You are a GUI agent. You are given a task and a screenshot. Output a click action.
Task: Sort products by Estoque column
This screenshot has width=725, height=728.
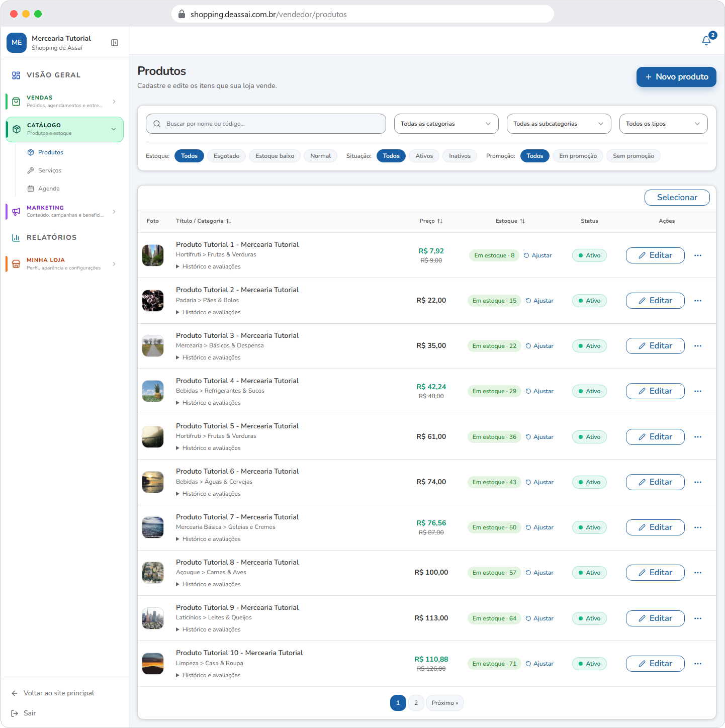tap(510, 221)
